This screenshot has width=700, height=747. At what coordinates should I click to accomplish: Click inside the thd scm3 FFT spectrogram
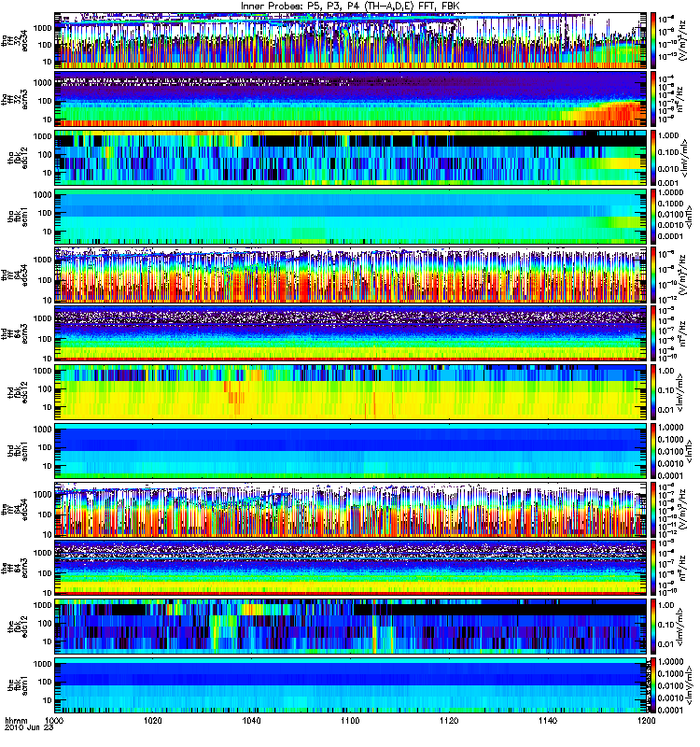[351, 333]
